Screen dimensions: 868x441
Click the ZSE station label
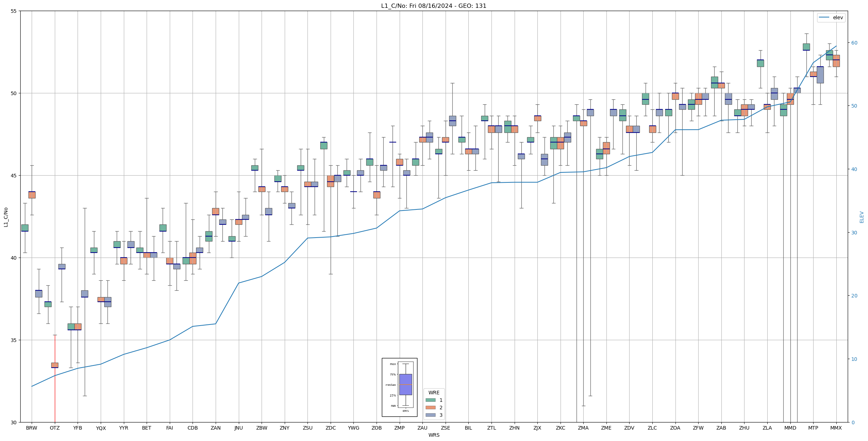446,428
